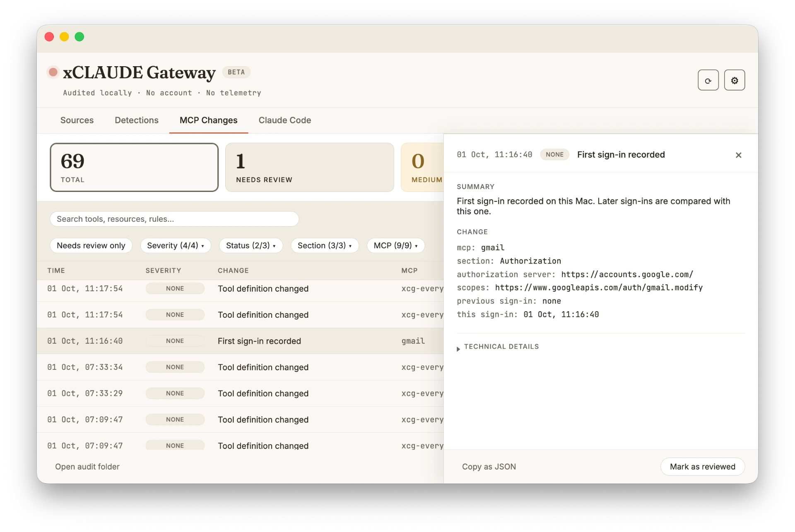Click NONE badge in detail panel header
Image resolution: width=795 pixels, height=532 pixels.
(554, 155)
